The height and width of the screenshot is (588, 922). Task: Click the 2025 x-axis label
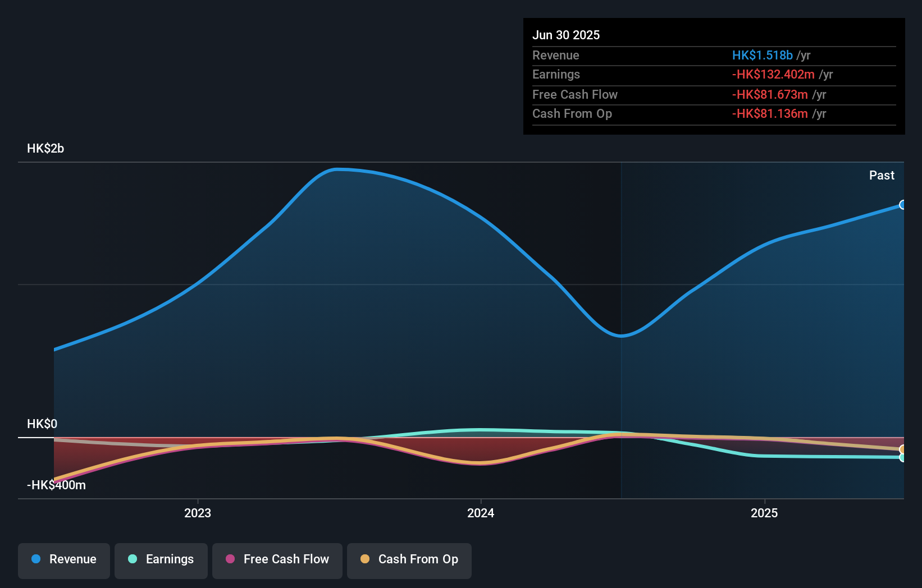click(764, 513)
